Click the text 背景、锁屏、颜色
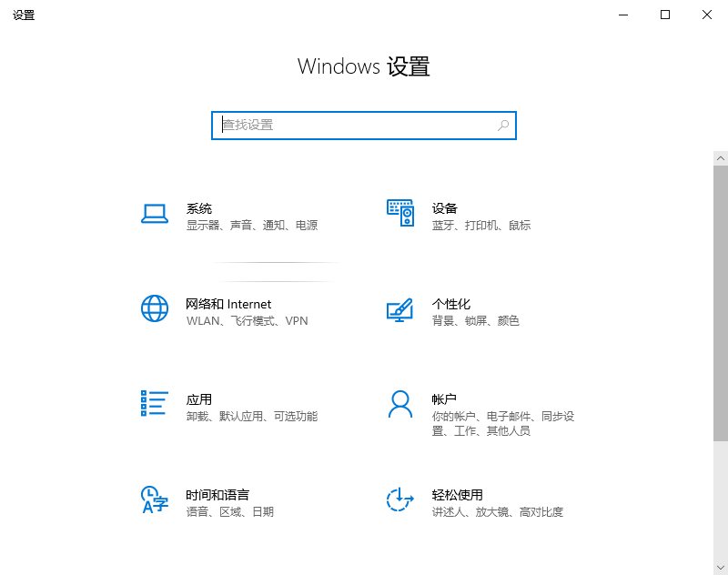The height and width of the screenshot is (575, 728). [475, 320]
